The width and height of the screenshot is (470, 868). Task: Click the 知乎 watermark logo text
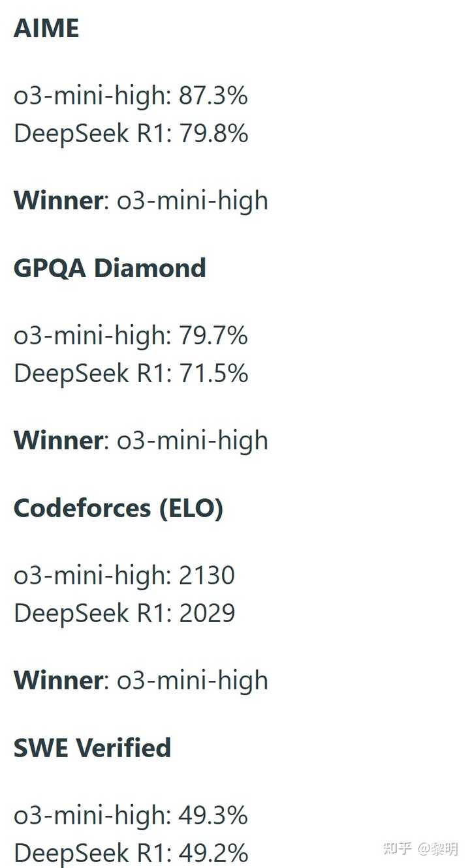click(x=398, y=848)
